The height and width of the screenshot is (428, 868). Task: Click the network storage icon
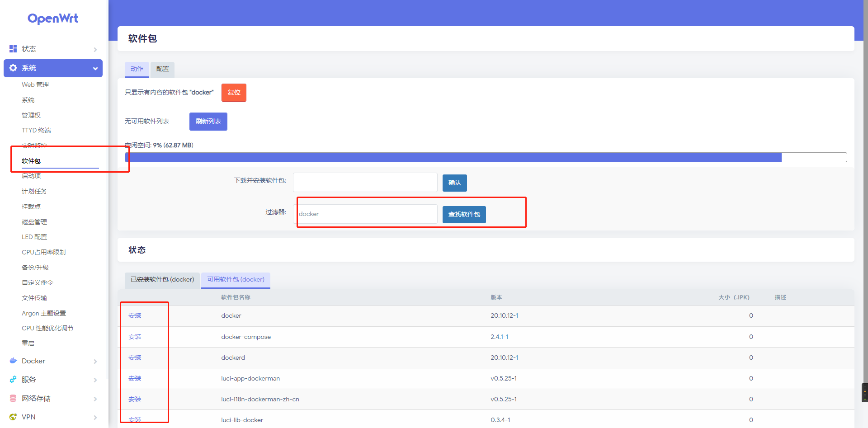[x=13, y=398]
